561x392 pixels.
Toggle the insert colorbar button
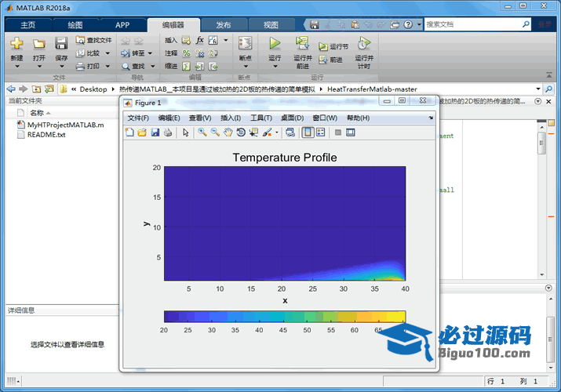pos(308,132)
